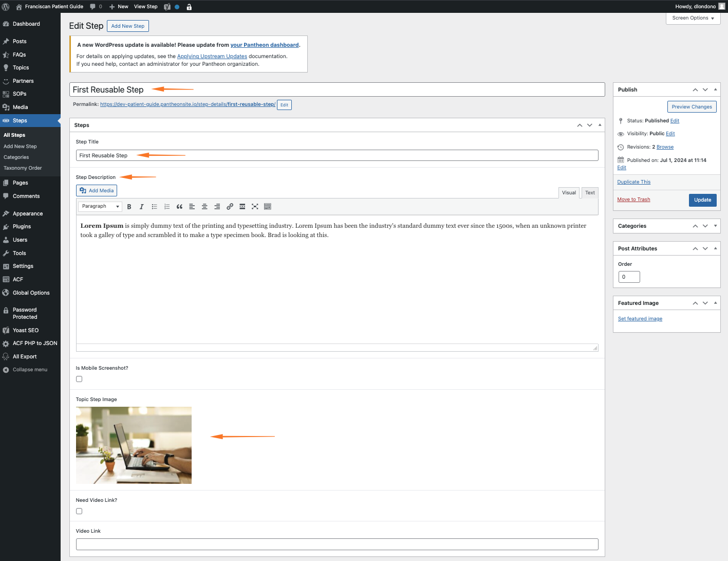Switch to the Text editor tab
The height and width of the screenshot is (561, 728).
(x=590, y=193)
